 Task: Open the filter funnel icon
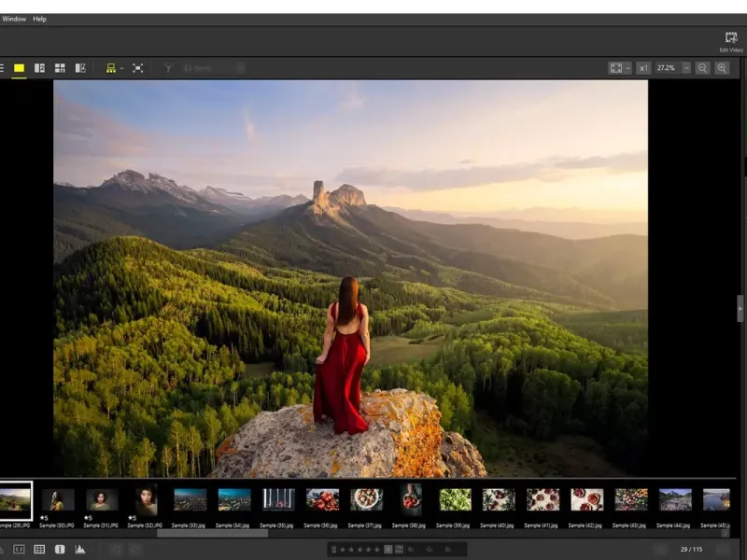168,68
